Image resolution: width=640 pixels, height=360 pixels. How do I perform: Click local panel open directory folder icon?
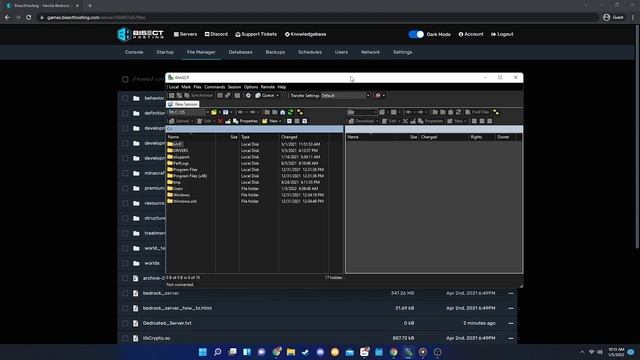tap(214, 112)
